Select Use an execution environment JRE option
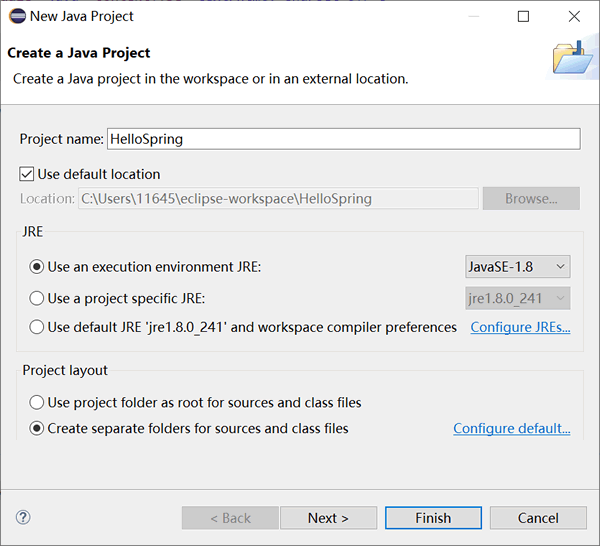This screenshot has height=546, width=600. pyautogui.click(x=36, y=267)
